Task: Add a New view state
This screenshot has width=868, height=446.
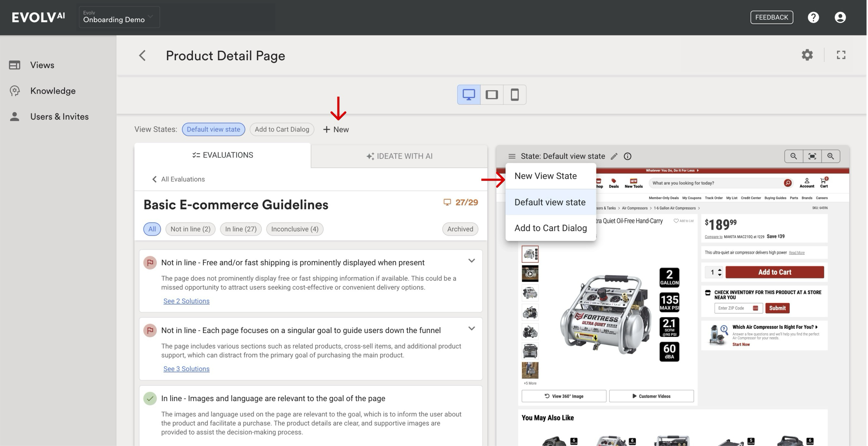Action: (336, 130)
